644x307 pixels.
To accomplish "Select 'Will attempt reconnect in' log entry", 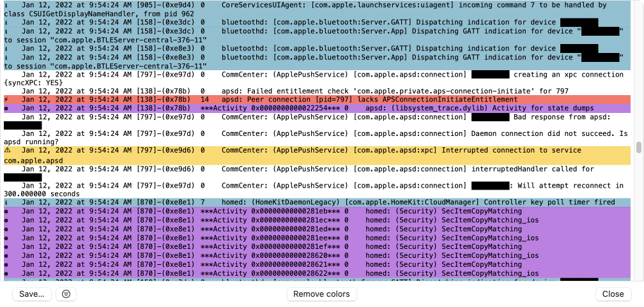I will click(x=318, y=190).
